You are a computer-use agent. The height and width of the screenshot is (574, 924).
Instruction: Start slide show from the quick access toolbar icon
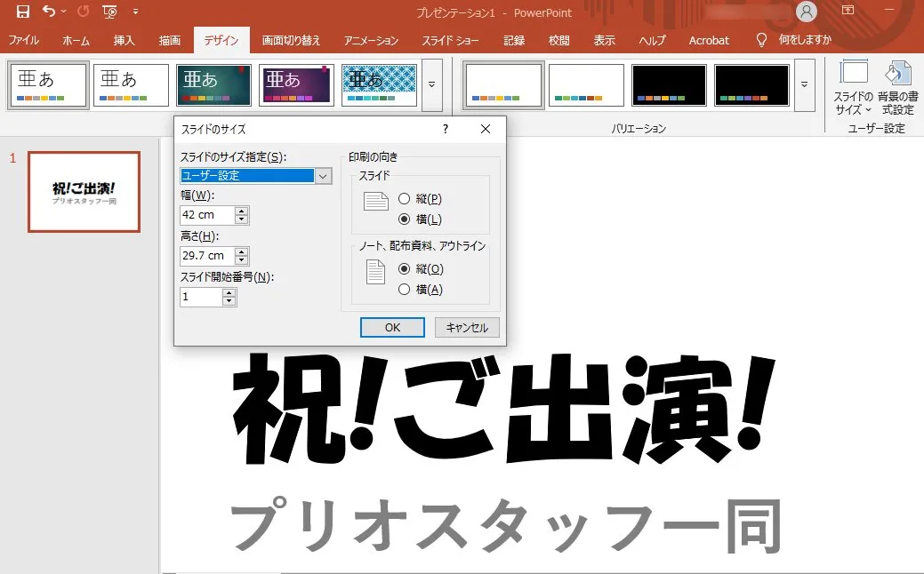click(108, 12)
